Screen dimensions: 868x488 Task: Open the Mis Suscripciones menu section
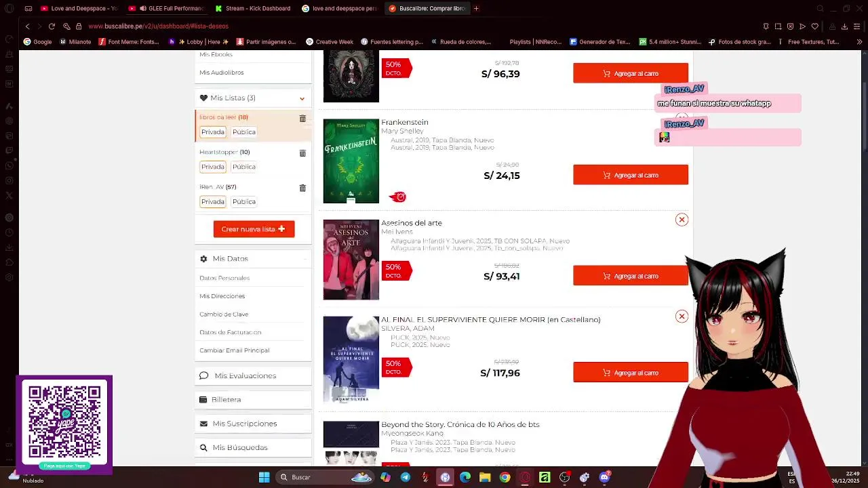click(253, 424)
